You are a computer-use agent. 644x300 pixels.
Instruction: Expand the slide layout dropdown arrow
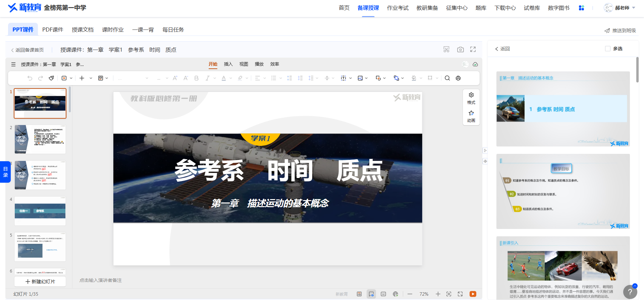point(107,78)
